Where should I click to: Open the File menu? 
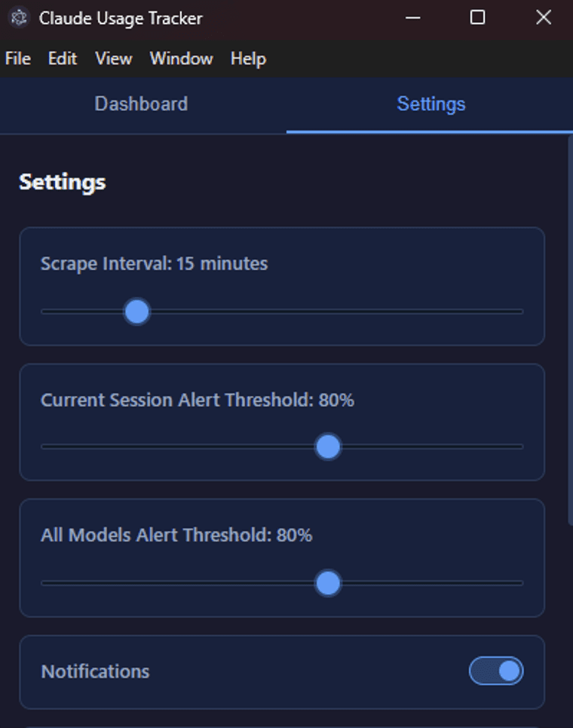(17, 58)
